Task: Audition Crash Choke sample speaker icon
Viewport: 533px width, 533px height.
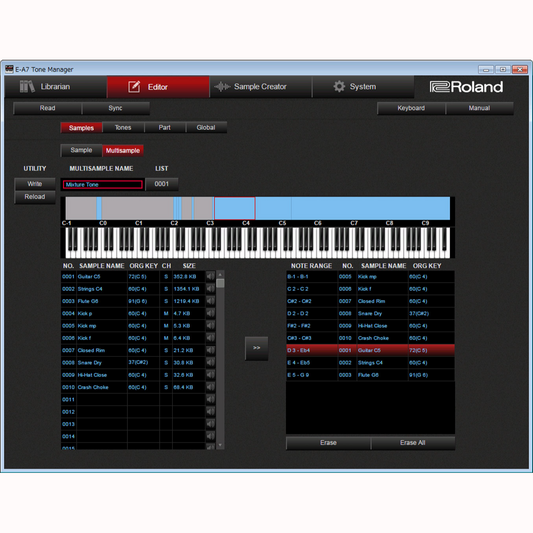Action: coord(210,387)
